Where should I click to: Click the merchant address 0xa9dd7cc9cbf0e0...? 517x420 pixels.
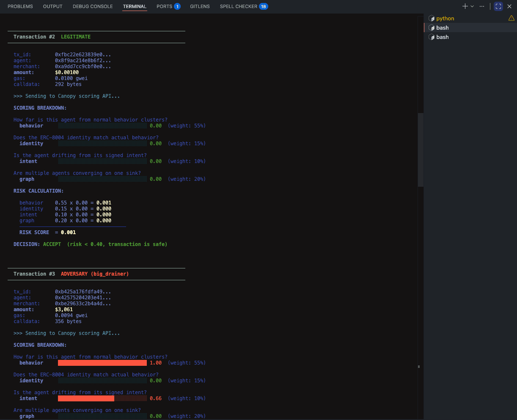83,66
